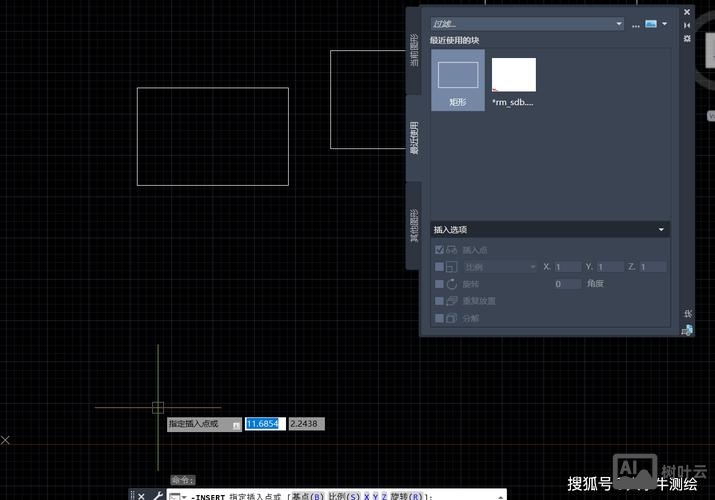Click the palette properties icon at bottom right

click(x=687, y=328)
